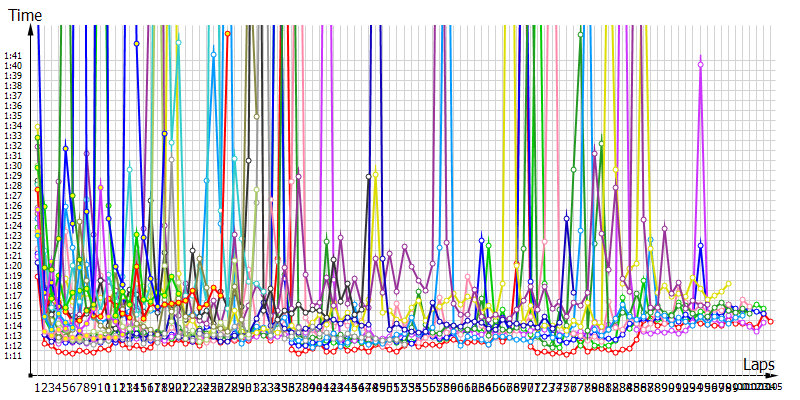Click the green data point at top right
The height and width of the screenshot is (400, 800).
(580, 34)
